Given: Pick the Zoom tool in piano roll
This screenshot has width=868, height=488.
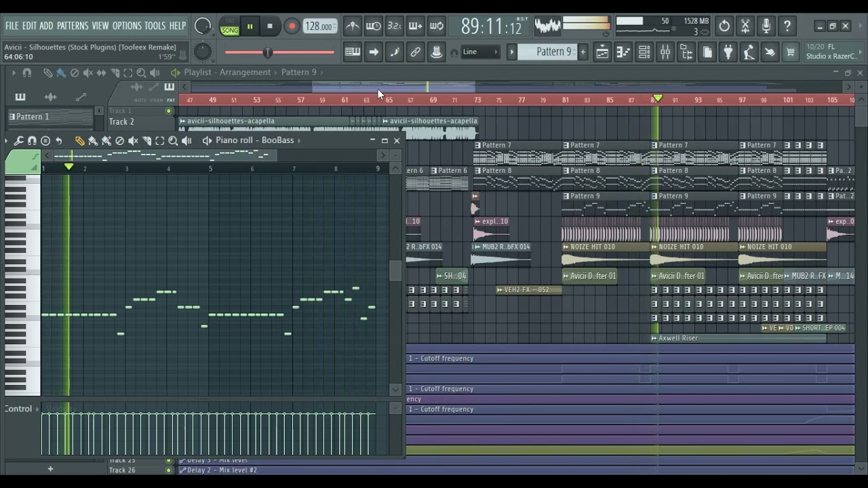Looking at the screenshot, I should [x=173, y=140].
